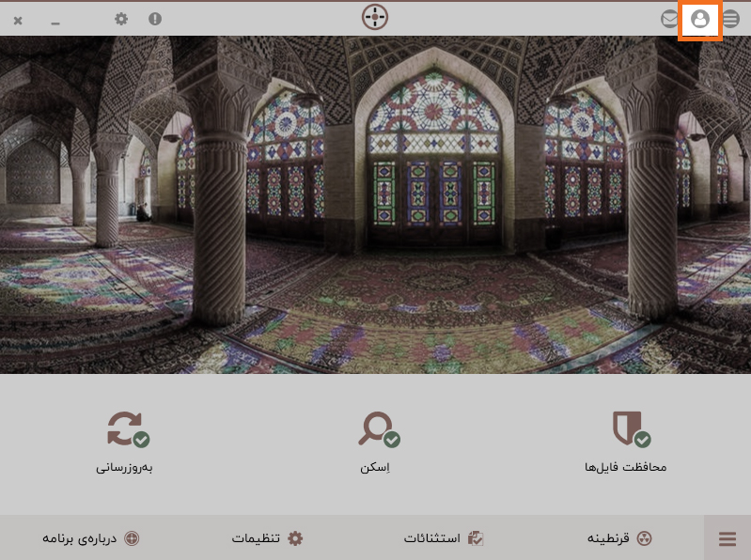Screen dimensions: 751x560
Task: Click the scan magnifier icon
Action: pos(379,429)
